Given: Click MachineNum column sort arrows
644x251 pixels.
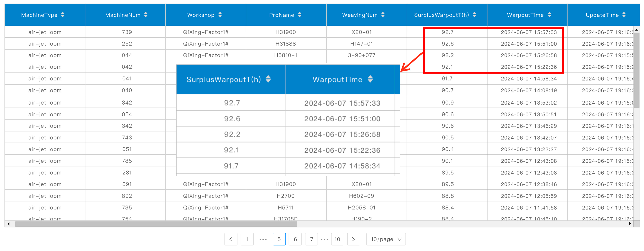Looking at the screenshot, I should [146, 15].
